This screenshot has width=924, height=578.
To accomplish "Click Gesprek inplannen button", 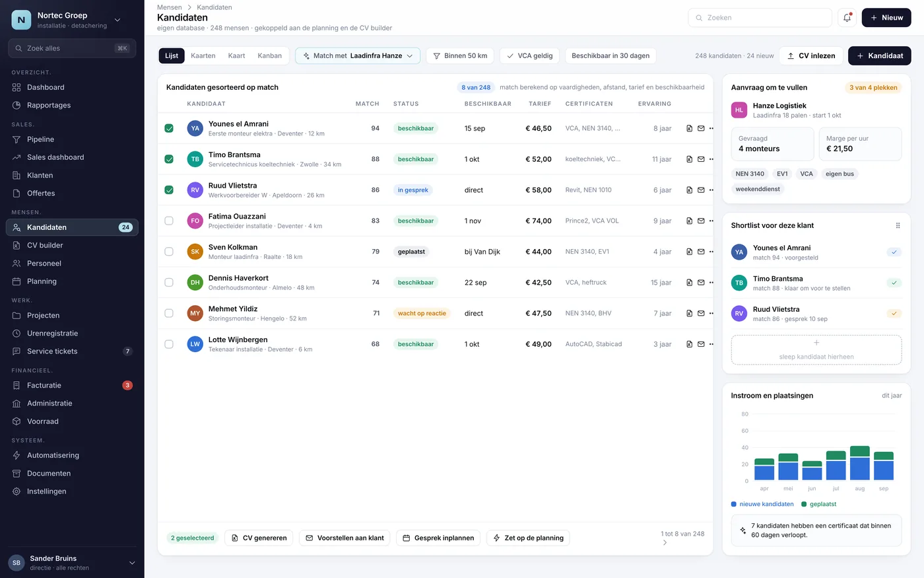I will [438, 538].
